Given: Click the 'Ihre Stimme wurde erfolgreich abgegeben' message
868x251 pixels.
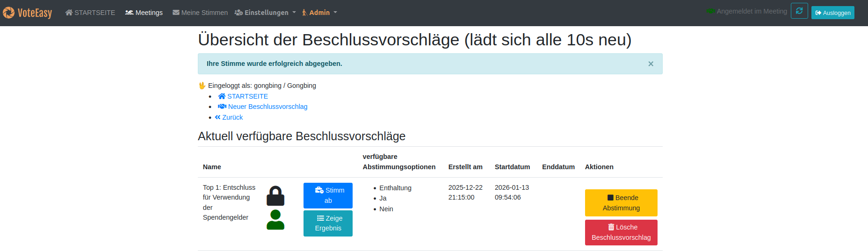Looking at the screenshot, I should click(x=275, y=64).
